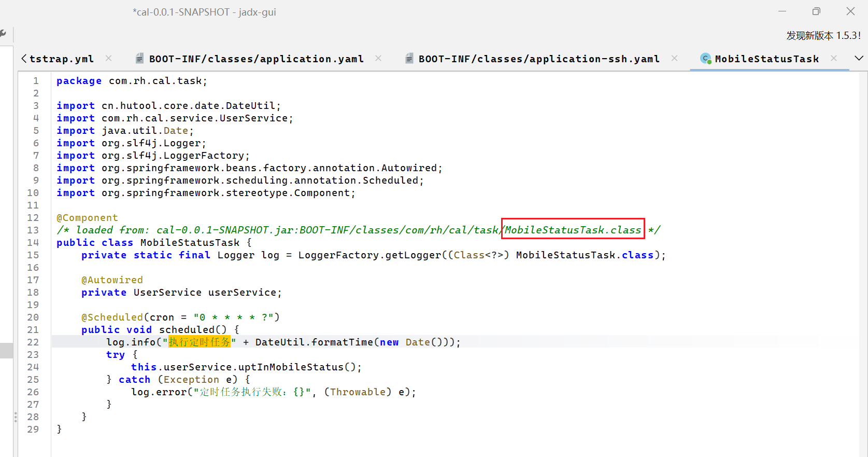Click line number 20 in the gutter
Image resolution: width=868 pixels, height=457 pixels.
[x=33, y=317]
